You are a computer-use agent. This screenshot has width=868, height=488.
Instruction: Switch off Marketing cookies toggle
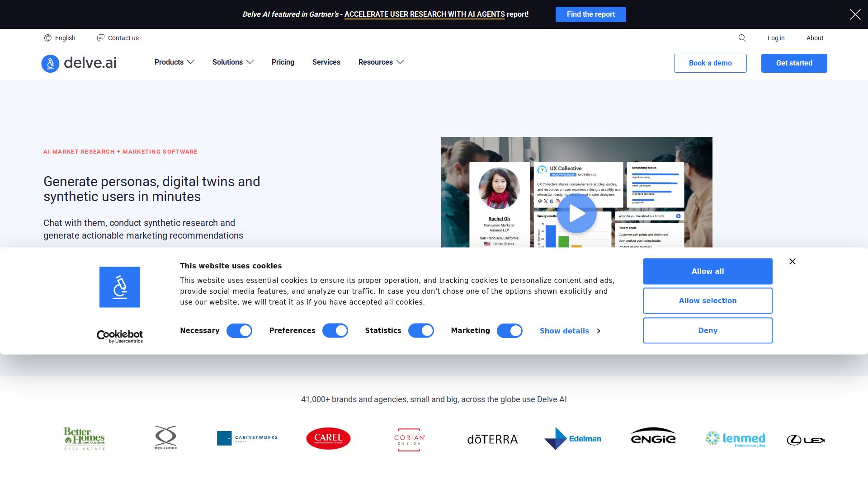pos(509,331)
